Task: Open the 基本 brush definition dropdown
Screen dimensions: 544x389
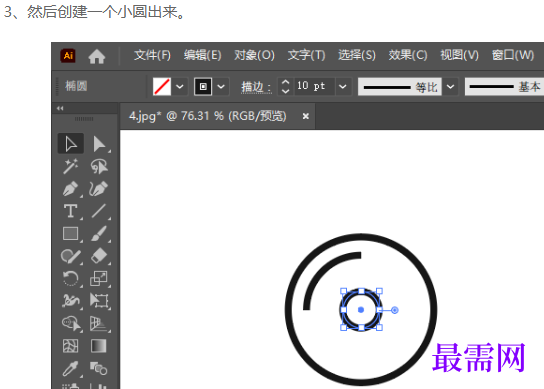Action: point(503,87)
